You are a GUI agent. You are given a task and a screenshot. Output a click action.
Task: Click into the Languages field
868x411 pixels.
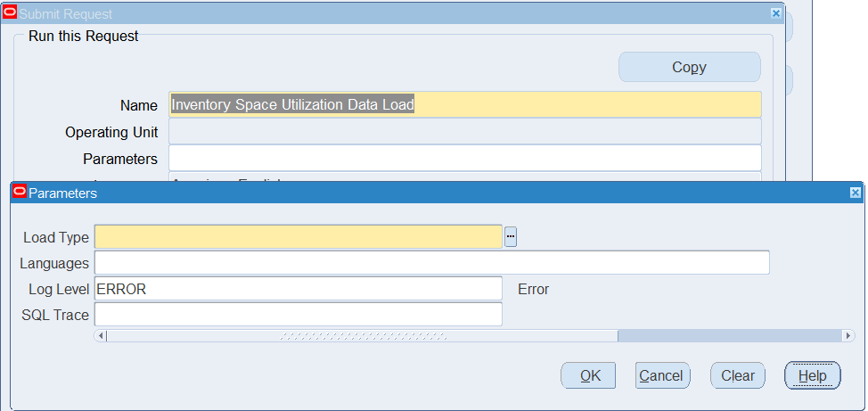pyautogui.click(x=431, y=263)
